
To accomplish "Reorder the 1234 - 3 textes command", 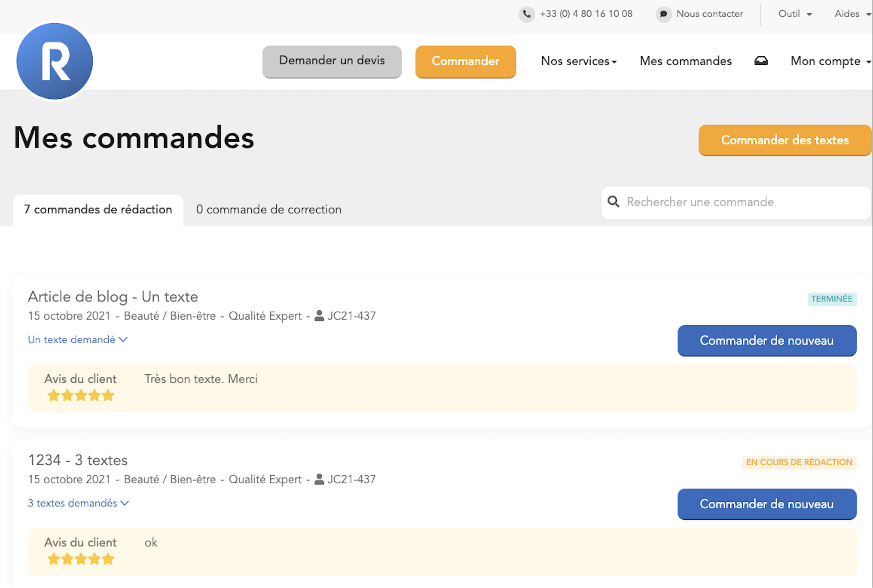I will point(767,504).
